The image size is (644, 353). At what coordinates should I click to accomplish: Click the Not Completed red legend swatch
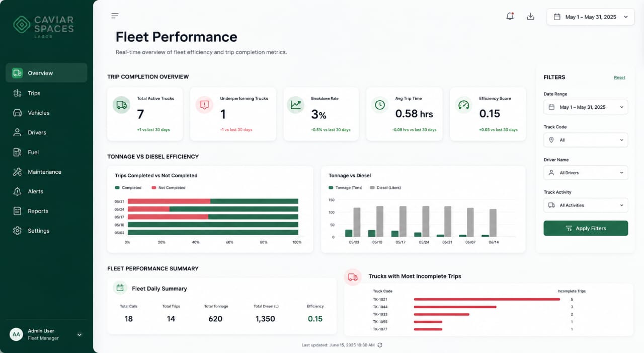pos(154,188)
